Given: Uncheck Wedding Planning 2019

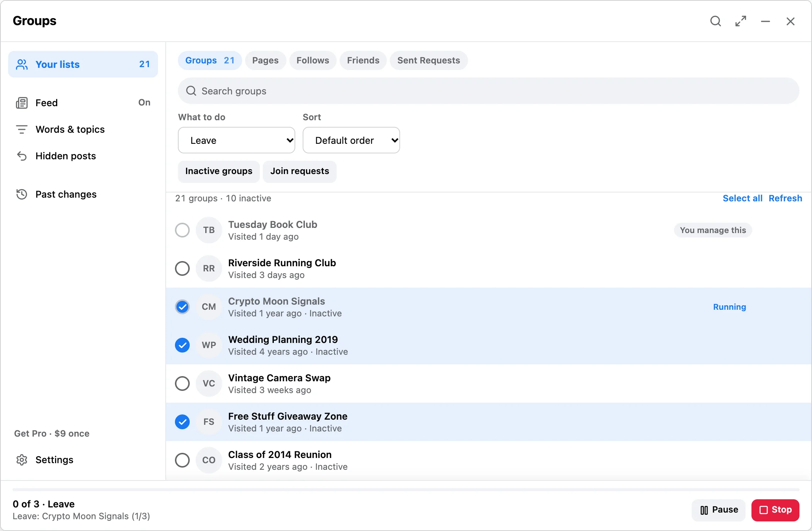Looking at the screenshot, I should click(x=182, y=345).
